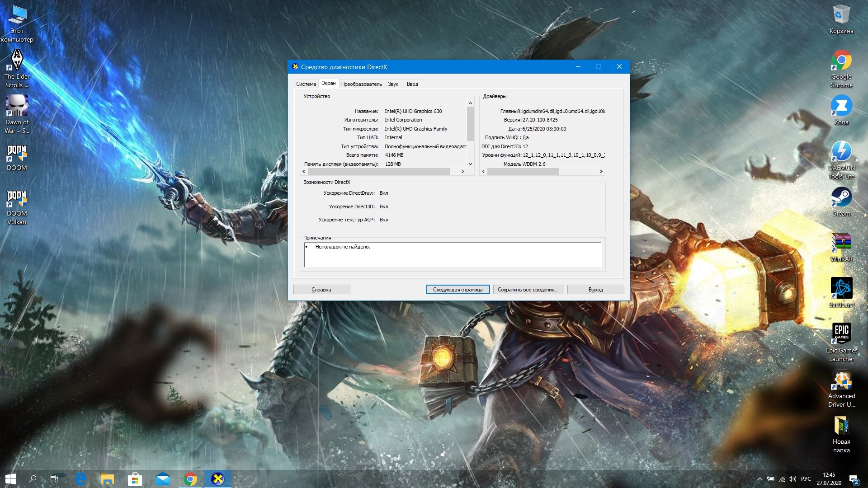Toggle AGP texture acceleration setting
868x488 pixels.
pyautogui.click(x=385, y=219)
